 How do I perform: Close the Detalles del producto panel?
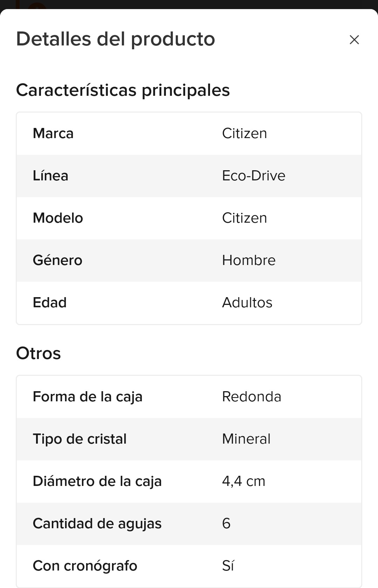(354, 40)
